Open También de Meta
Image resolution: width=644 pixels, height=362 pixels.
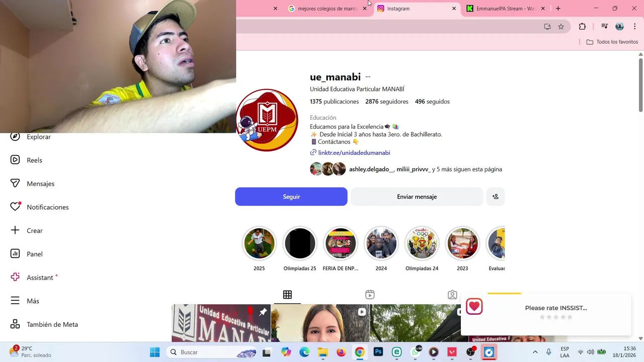click(44, 324)
